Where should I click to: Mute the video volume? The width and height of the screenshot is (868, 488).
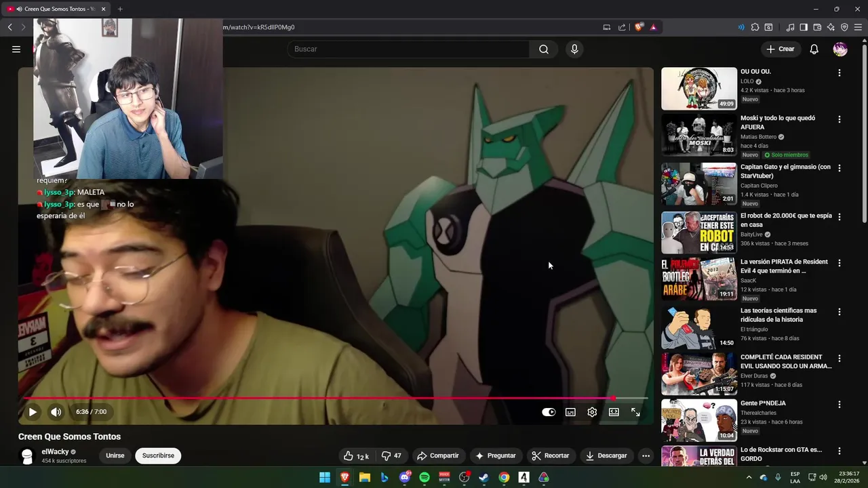click(x=56, y=412)
